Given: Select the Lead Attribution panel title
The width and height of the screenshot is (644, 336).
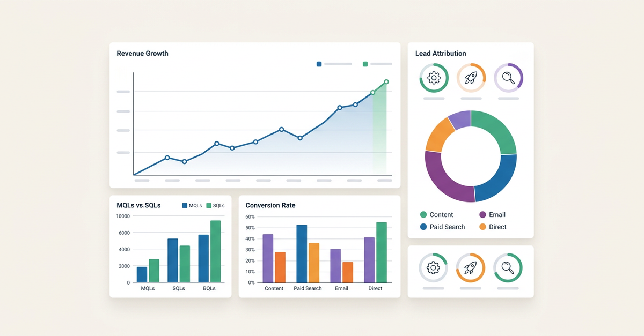Looking at the screenshot, I should (x=441, y=53).
